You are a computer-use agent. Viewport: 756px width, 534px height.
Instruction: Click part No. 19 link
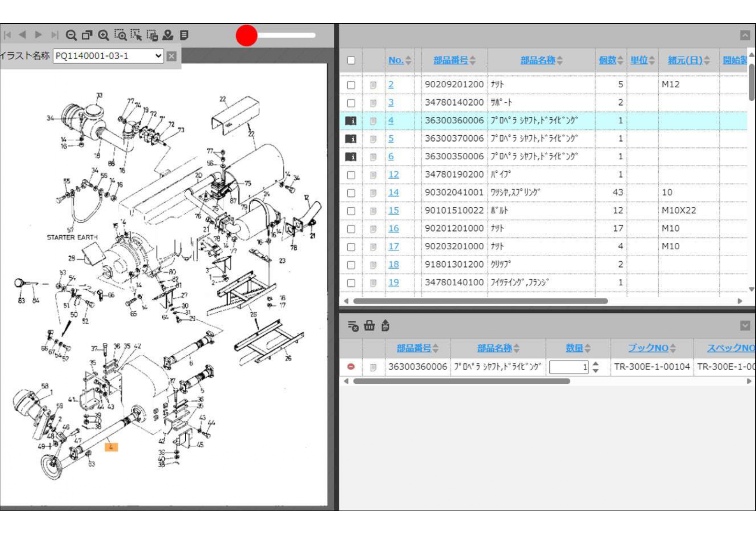pyautogui.click(x=393, y=283)
